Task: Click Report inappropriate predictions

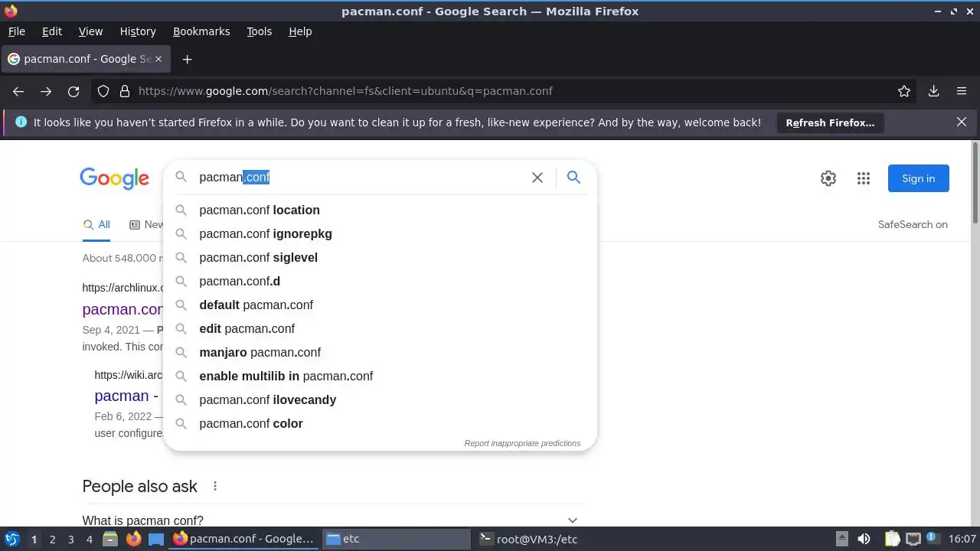Action: [x=522, y=443]
